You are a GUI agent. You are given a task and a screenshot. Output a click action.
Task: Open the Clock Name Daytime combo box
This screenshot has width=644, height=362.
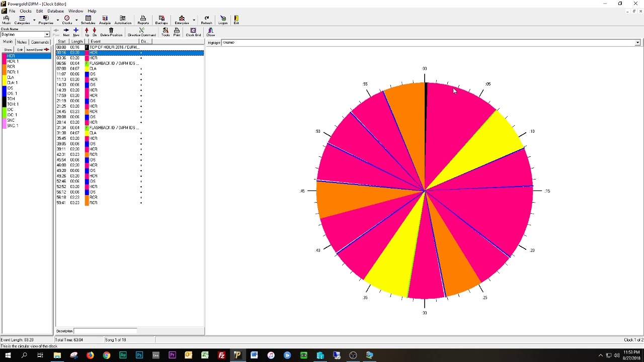click(x=25, y=35)
